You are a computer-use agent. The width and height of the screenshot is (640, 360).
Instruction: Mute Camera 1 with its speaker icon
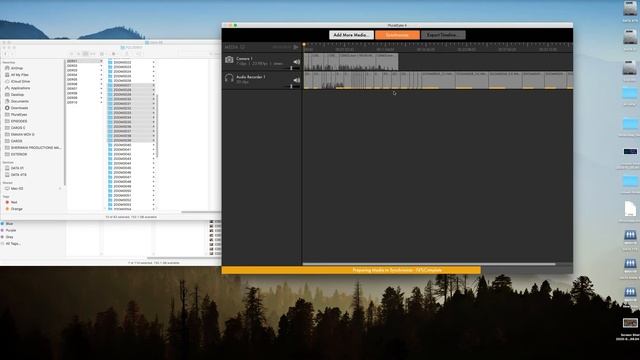[x=296, y=62]
